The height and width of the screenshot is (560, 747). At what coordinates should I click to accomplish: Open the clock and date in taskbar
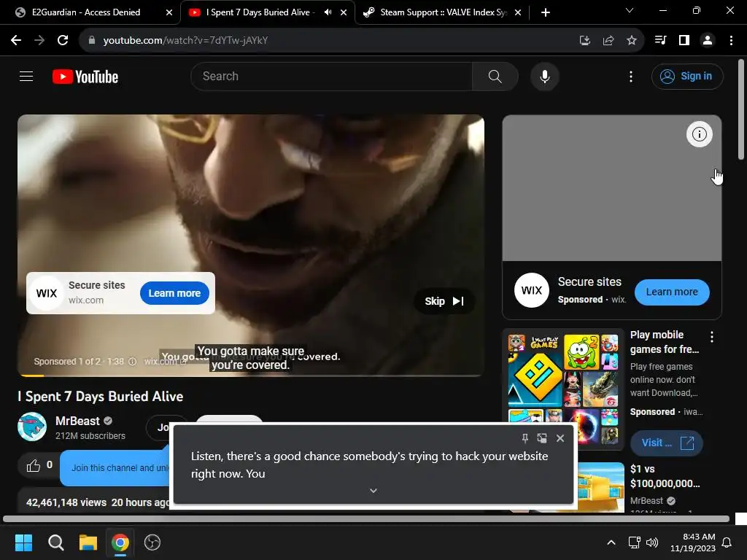pyautogui.click(x=693, y=542)
